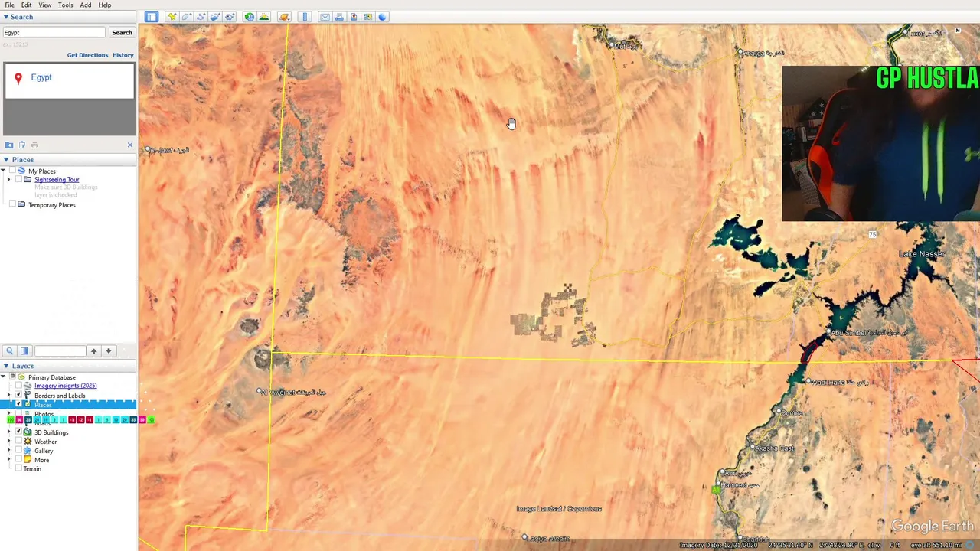Open the File menu
The image size is (980, 551).
coord(9,5)
